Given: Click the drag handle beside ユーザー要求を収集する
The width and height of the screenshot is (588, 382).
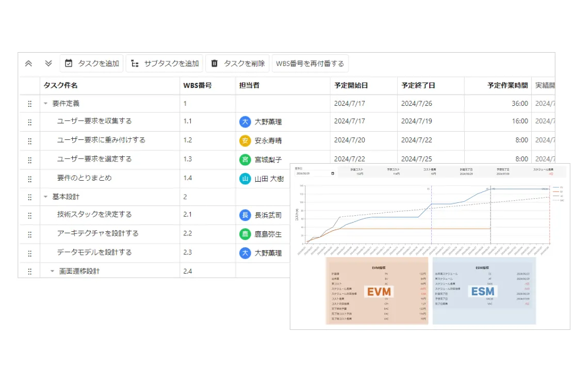Looking at the screenshot, I should pos(29,122).
